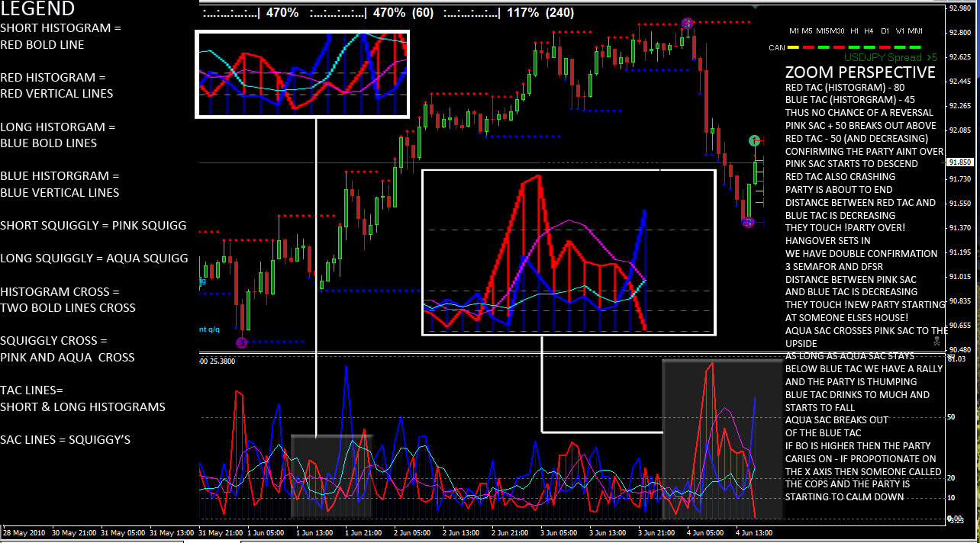Click the red CAN bar under M5

[x=809, y=47]
